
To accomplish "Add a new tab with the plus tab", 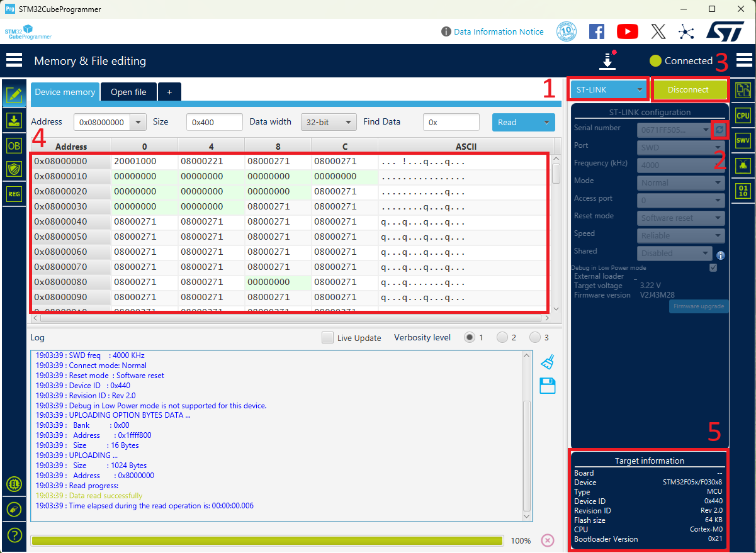I will (169, 92).
